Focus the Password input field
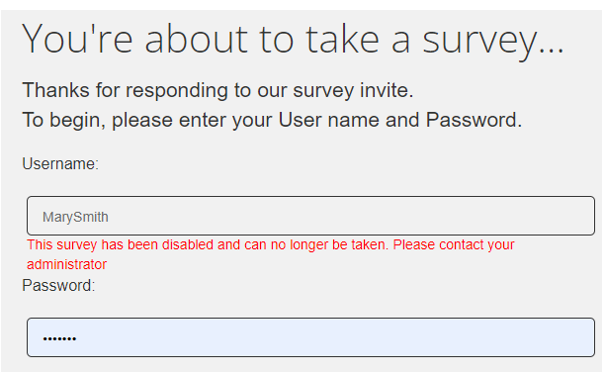The height and width of the screenshot is (384, 602). 311,337
